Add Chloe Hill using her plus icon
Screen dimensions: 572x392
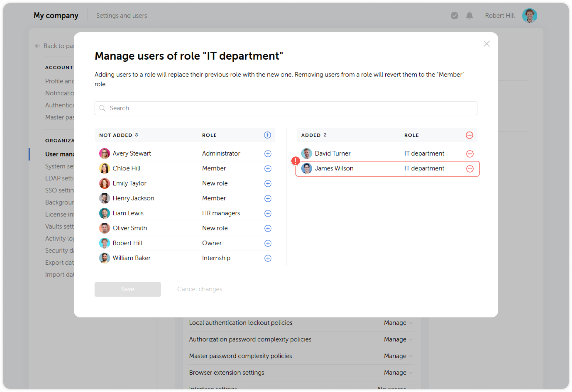point(268,169)
